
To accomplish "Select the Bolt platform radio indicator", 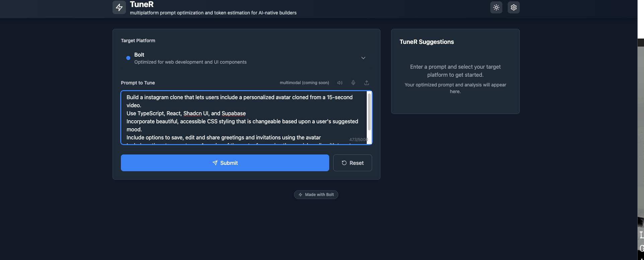I will (x=128, y=58).
